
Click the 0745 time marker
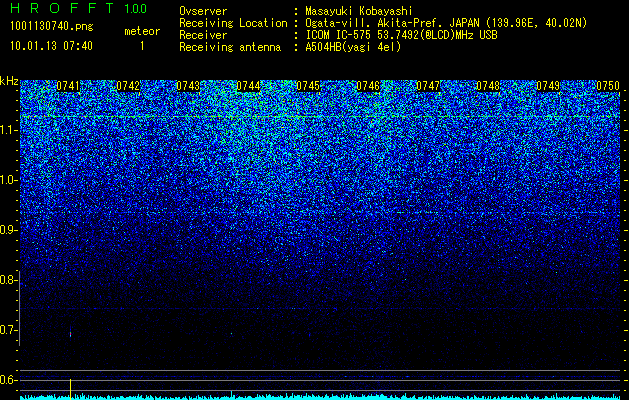pyautogui.click(x=308, y=86)
